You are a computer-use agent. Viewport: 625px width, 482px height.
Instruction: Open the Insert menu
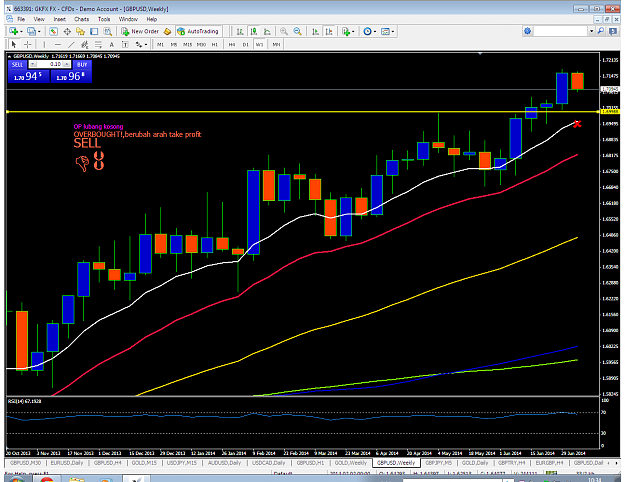pyautogui.click(x=60, y=19)
